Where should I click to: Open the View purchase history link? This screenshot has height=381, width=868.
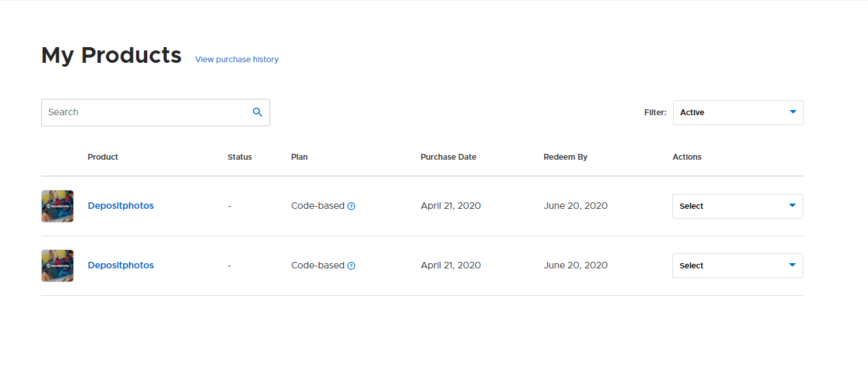click(237, 60)
